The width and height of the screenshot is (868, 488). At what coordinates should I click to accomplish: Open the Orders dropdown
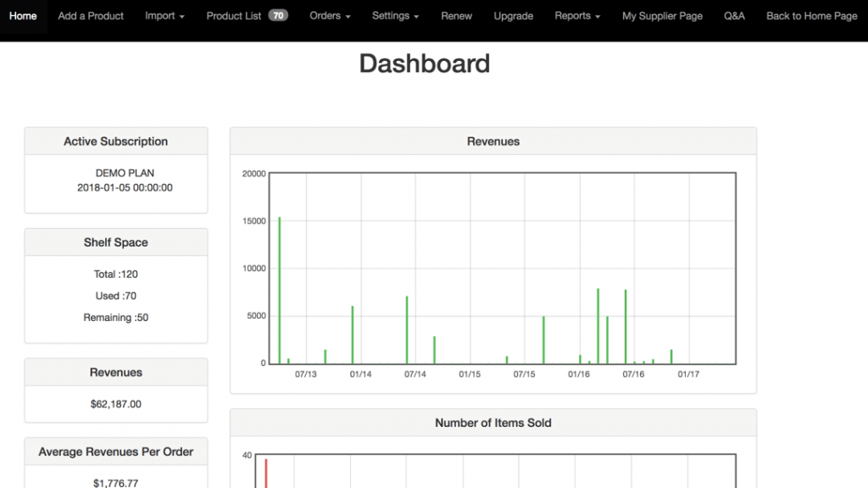pos(330,16)
